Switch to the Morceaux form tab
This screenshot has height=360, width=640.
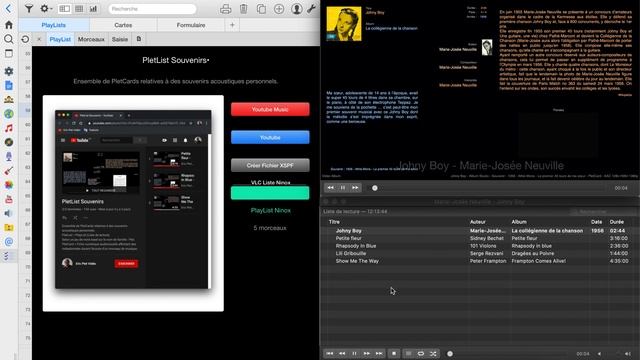[x=91, y=39]
